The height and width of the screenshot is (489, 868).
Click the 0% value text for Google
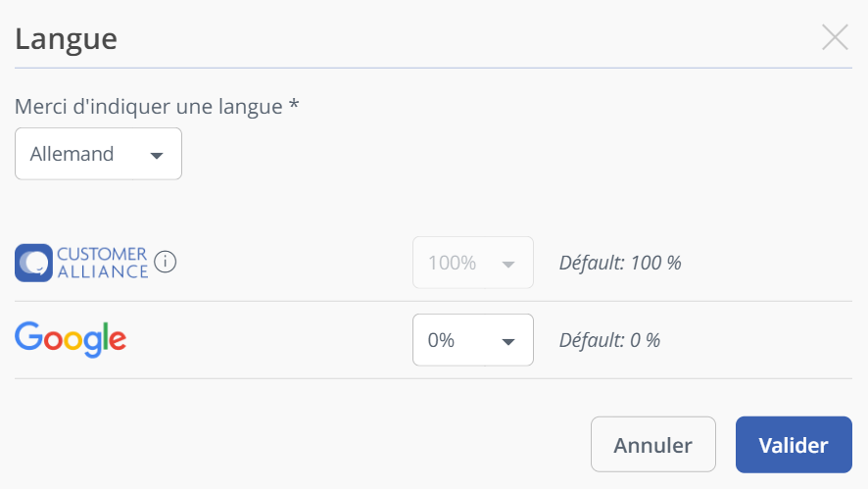click(441, 340)
